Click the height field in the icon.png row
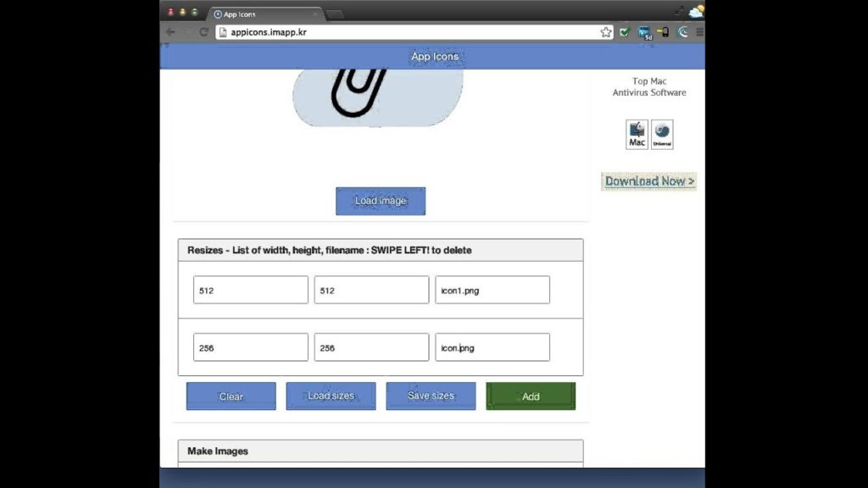 [371, 347]
